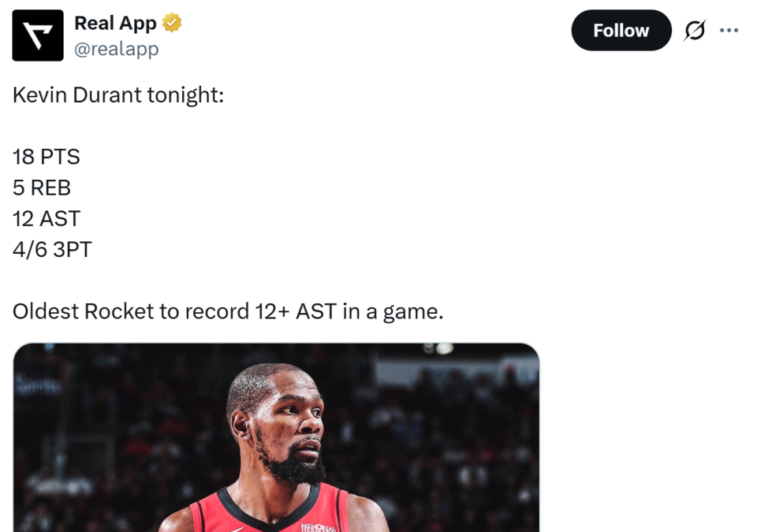
Task: Visit the @realapp handle link
Action: point(117,49)
